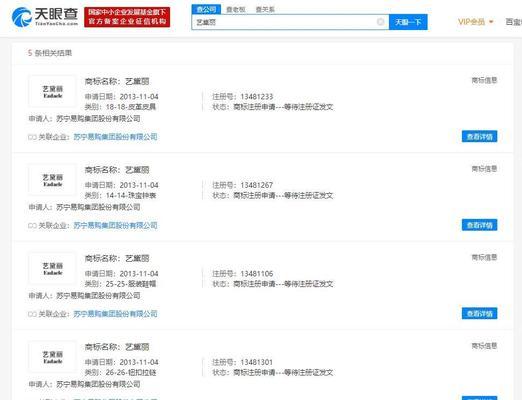
Task: Open the trademark thumbnail for registration 13481267
Action: (x=52, y=180)
